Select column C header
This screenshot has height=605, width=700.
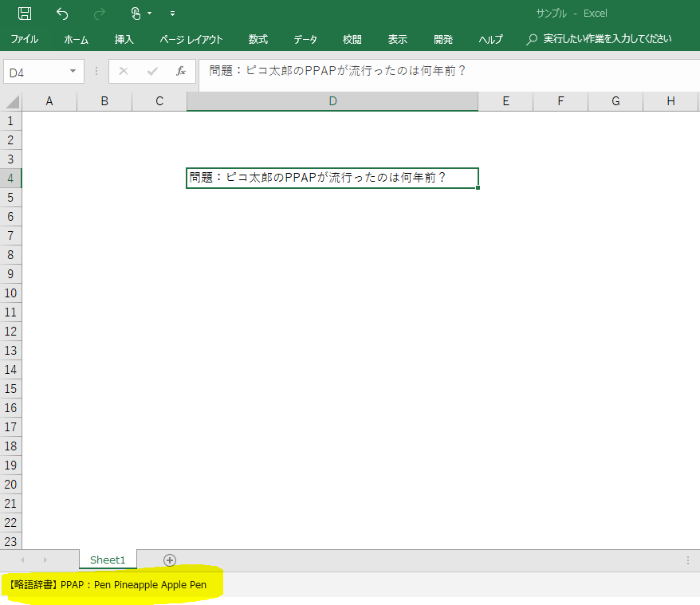point(159,101)
